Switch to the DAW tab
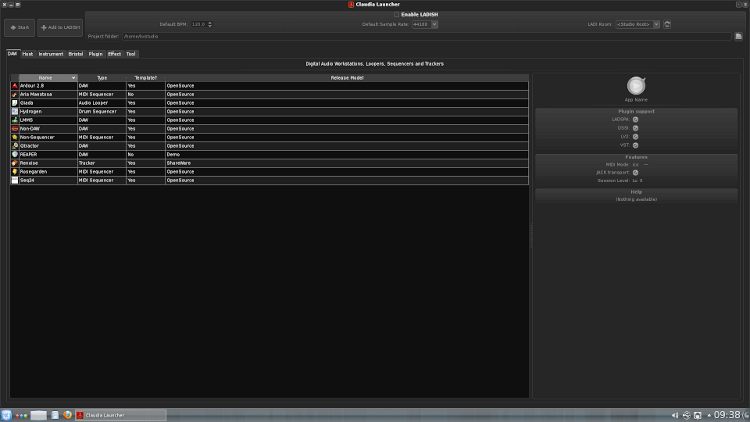 [x=12, y=54]
